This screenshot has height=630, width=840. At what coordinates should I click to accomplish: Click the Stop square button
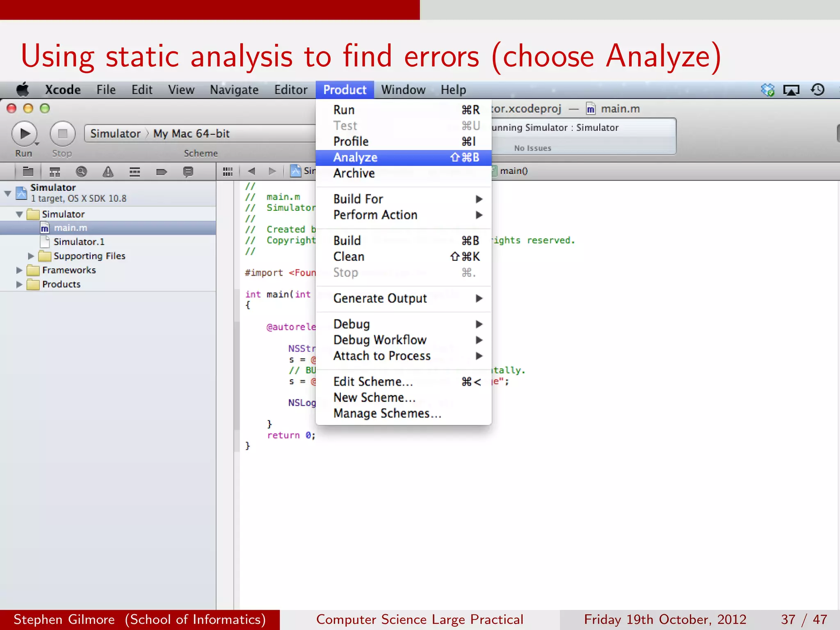(62, 134)
